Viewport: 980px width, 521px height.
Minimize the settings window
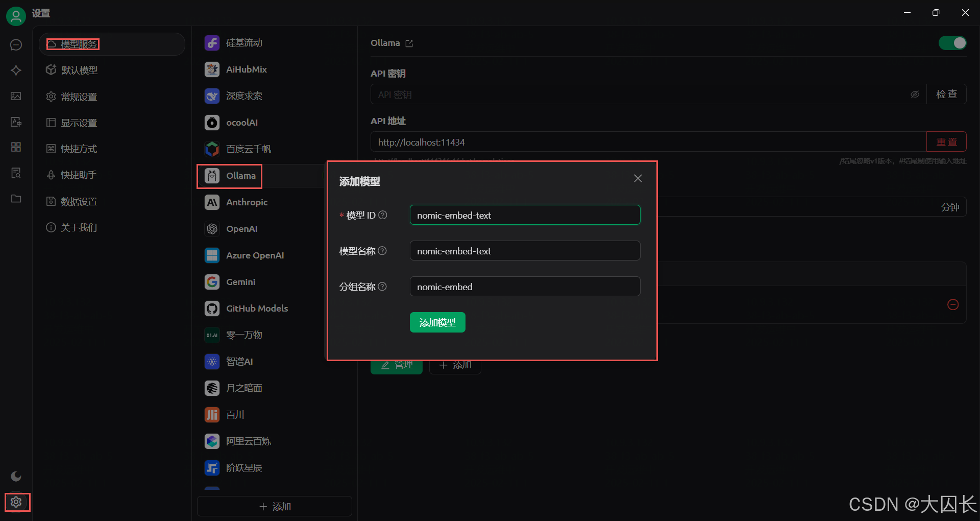[x=907, y=13]
